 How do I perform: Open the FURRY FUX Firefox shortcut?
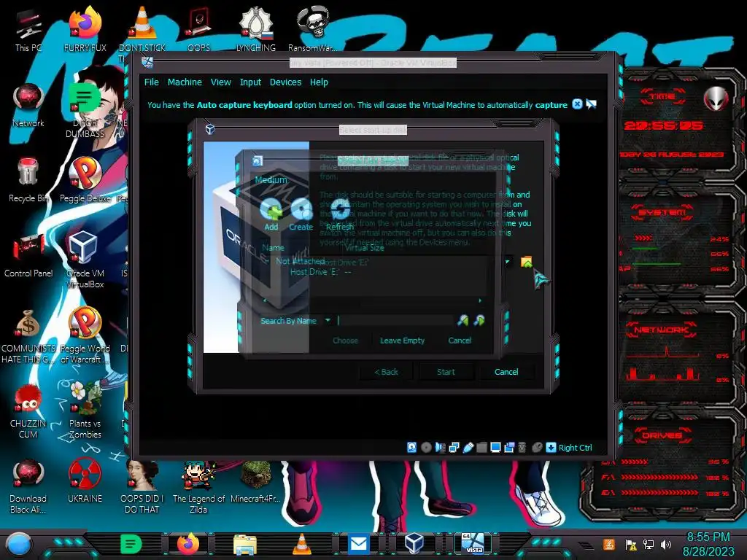85,29
